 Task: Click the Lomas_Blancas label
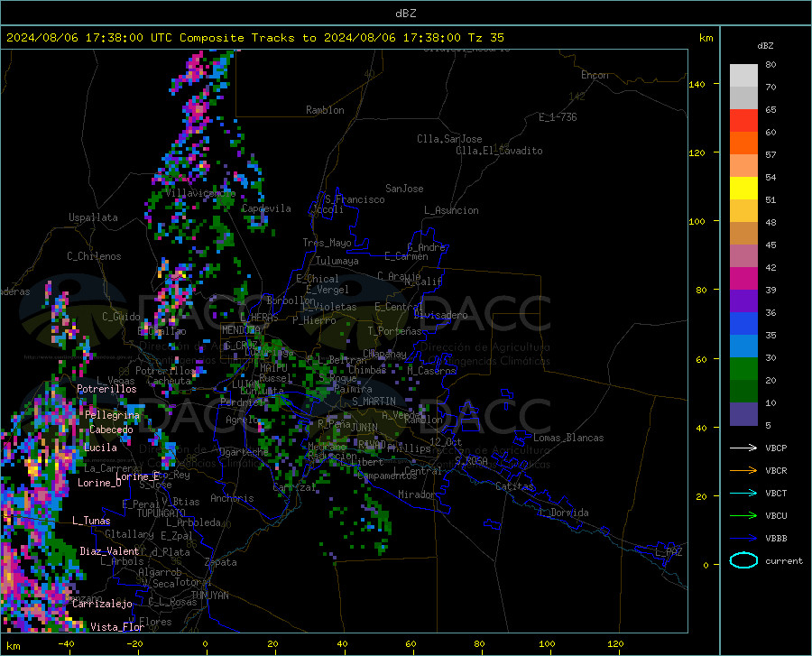tap(568, 438)
